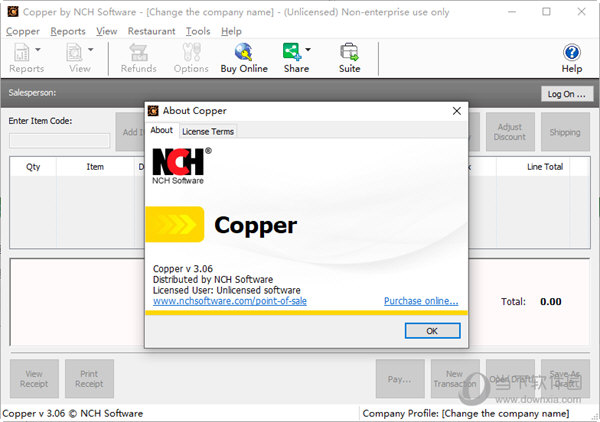Click 'Distributed by NCH Software' text
Viewport: 600px width, 422px height.
coord(213,279)
